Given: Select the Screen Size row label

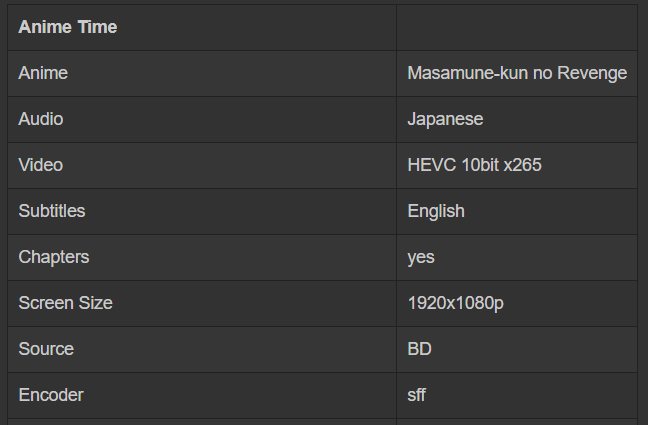Looking at the screenshot, I should pos(66,303).
